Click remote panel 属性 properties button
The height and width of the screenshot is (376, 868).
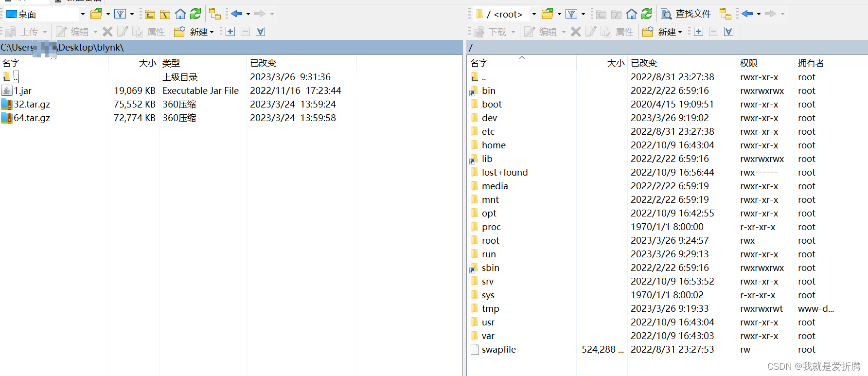coord(617,32)
